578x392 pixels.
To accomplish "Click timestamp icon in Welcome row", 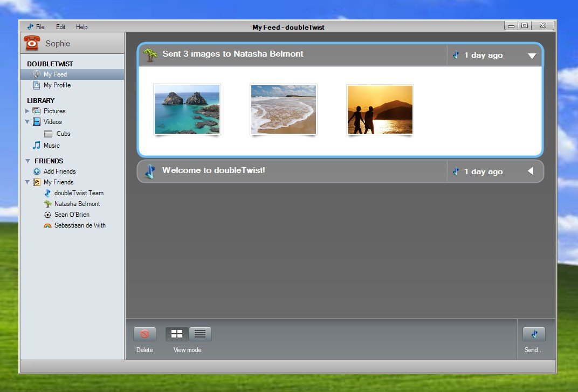I will tap(456, 171).
